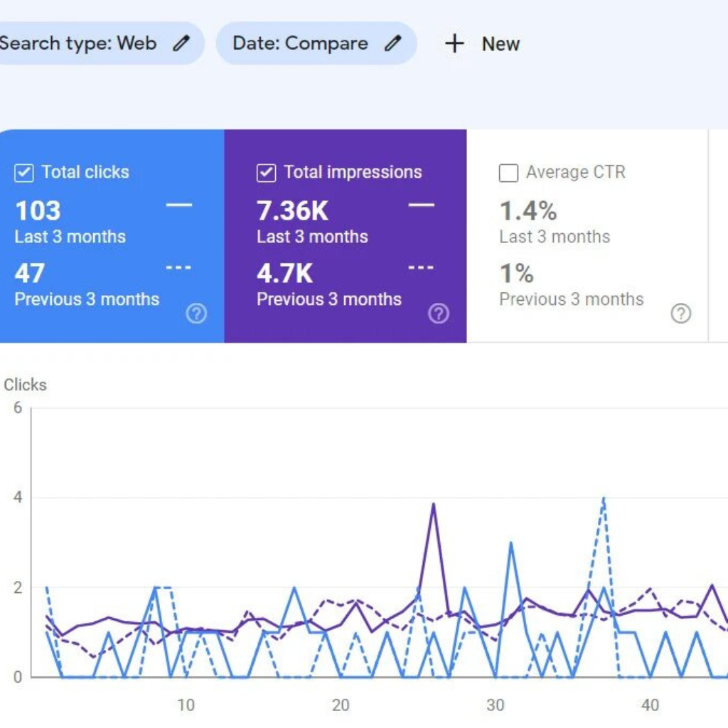Enable the Average CTR checkbox
This screenshot has height=728, width=728.
click(508, 173)
